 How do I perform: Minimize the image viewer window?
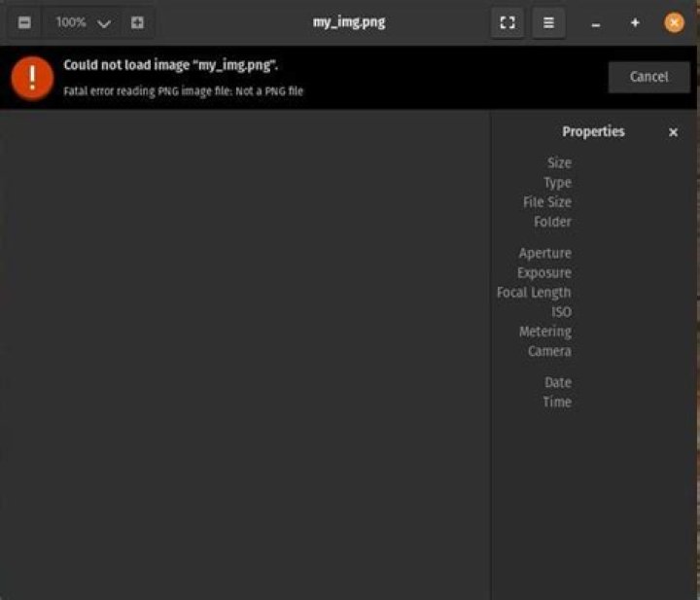(x=596, y=23)
